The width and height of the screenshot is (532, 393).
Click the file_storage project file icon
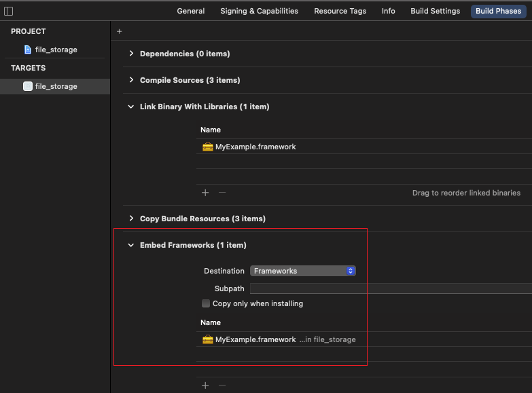tap(28, 50)
